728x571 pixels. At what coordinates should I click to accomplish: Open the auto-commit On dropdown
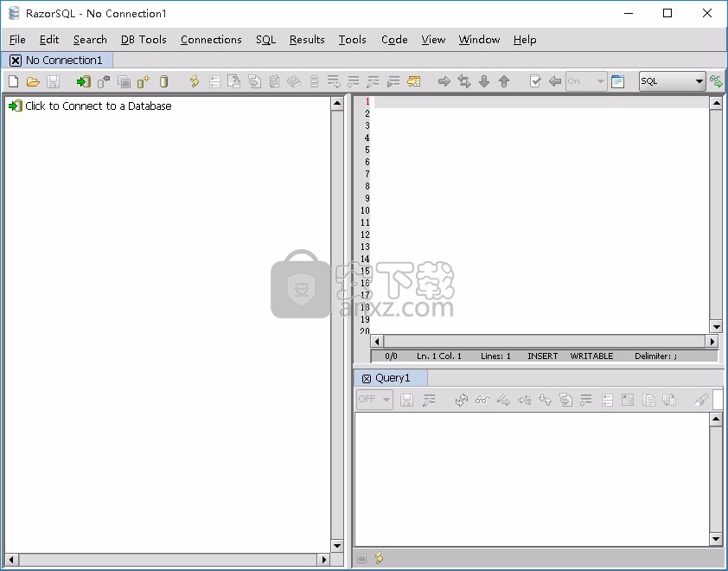(x=586, y=81)
